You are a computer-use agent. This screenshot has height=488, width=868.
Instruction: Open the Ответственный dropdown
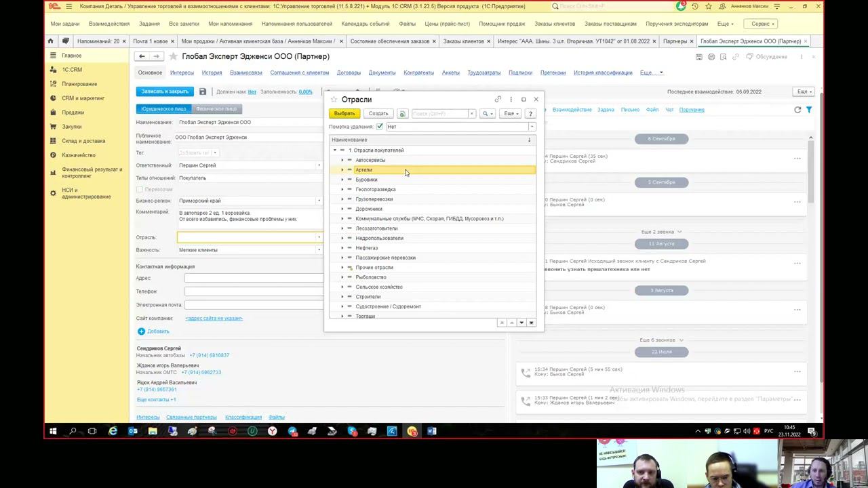319,165
